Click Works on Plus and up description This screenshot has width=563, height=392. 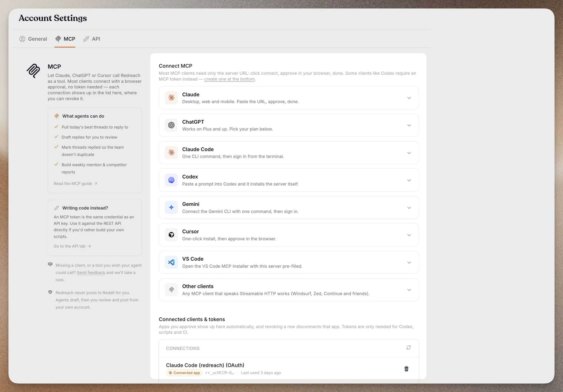point(227,129)
